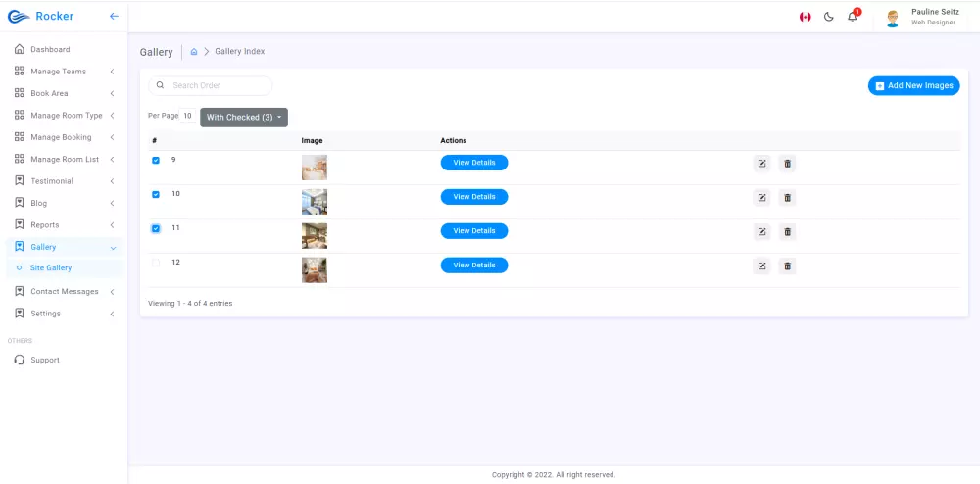The height and width of the screenshot is (484, 980).
Task: Expand Manage Room List submenu chevron
Action: (x=112, y=160)
